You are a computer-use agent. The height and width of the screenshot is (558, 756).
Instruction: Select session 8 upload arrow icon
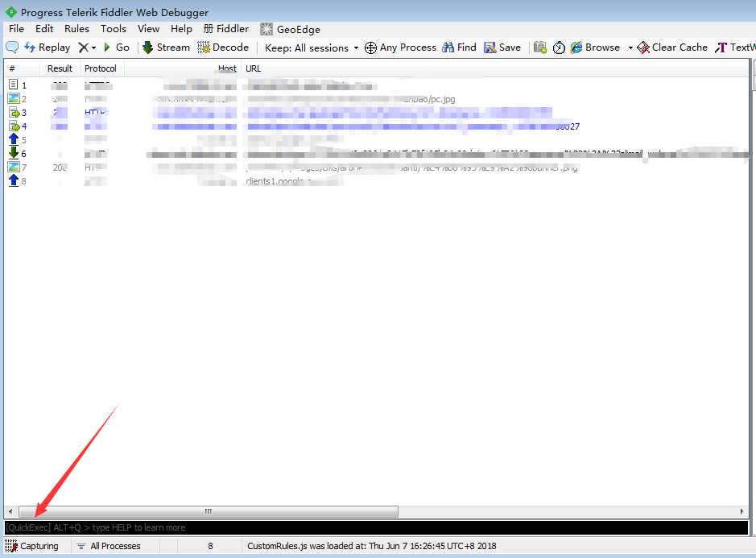(x=14, y=181)
